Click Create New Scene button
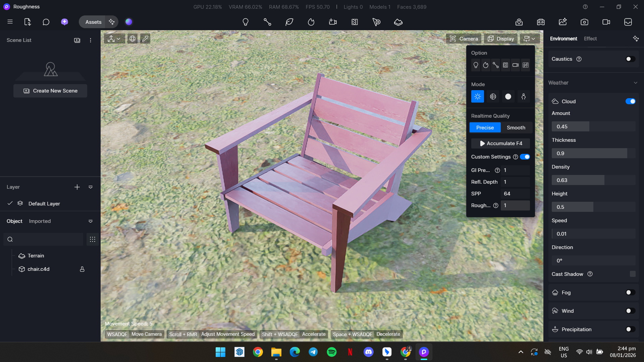This screenshot has width=644, height=362. (50, 91)
